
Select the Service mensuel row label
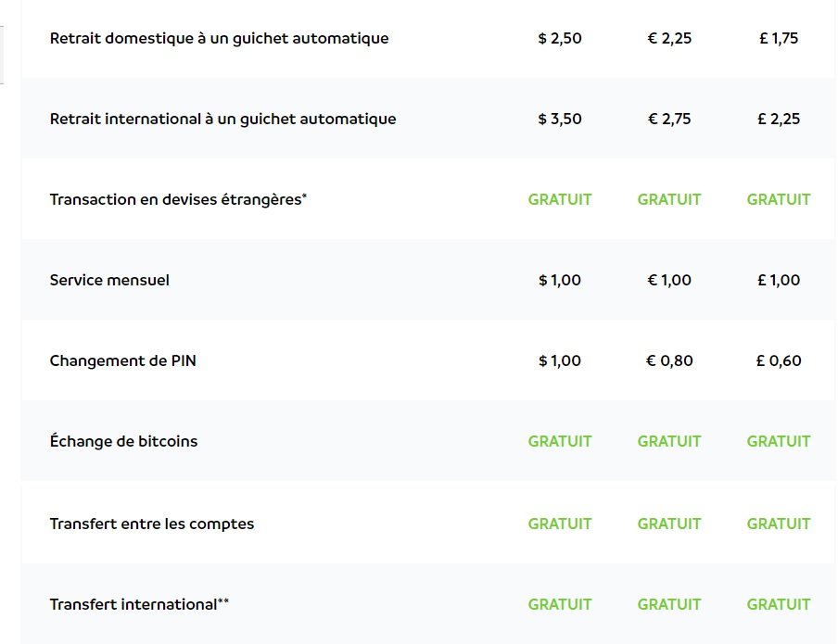click(x=109, y=280)
